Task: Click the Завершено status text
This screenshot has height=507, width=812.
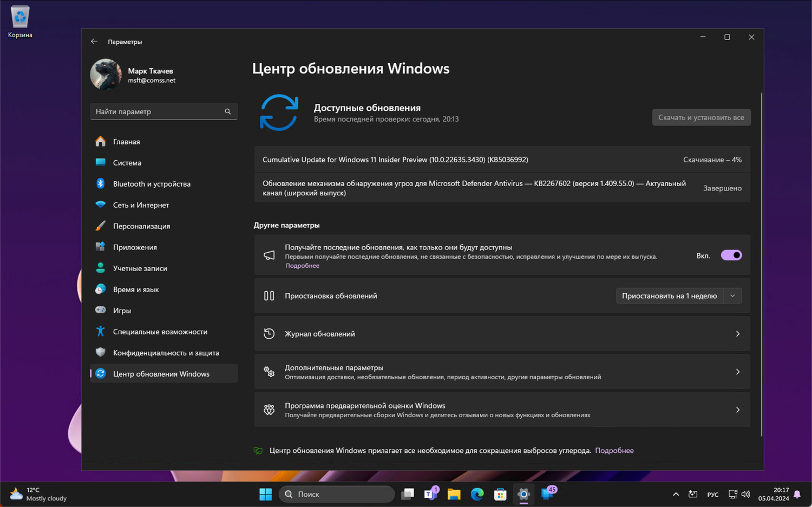Action: tap(722, 188)
